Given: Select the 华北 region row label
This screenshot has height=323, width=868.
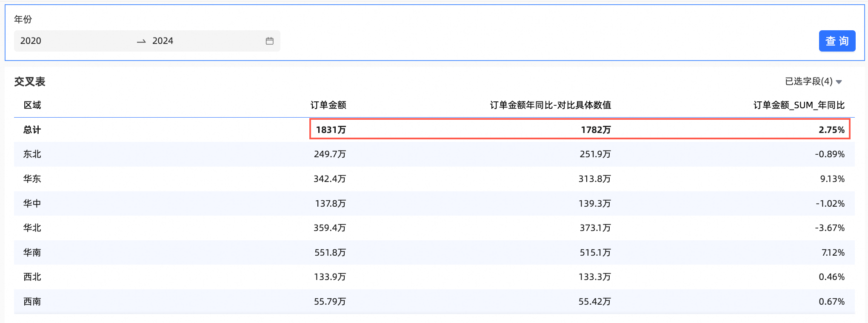Looking at the screenshot, I should [32, 228].
